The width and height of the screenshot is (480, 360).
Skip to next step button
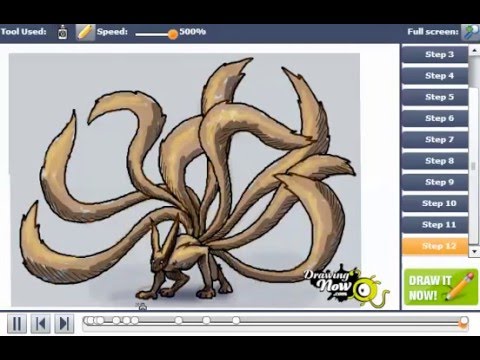coord(64,323)
